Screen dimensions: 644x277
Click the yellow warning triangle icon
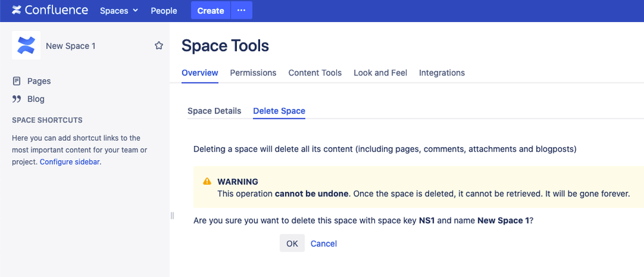point(207,181)
